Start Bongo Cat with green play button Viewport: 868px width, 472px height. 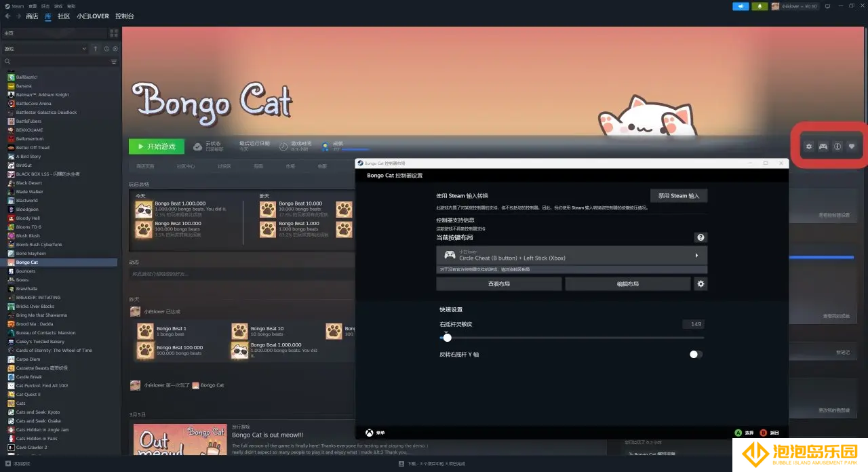(156, 146)
